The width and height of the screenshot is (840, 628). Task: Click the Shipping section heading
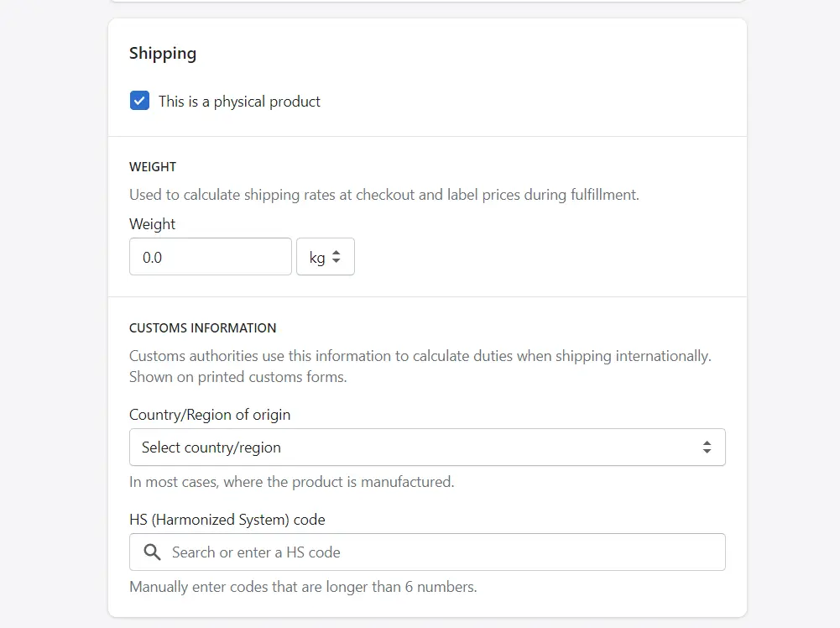pyautogui.click(x=162, y=53)
